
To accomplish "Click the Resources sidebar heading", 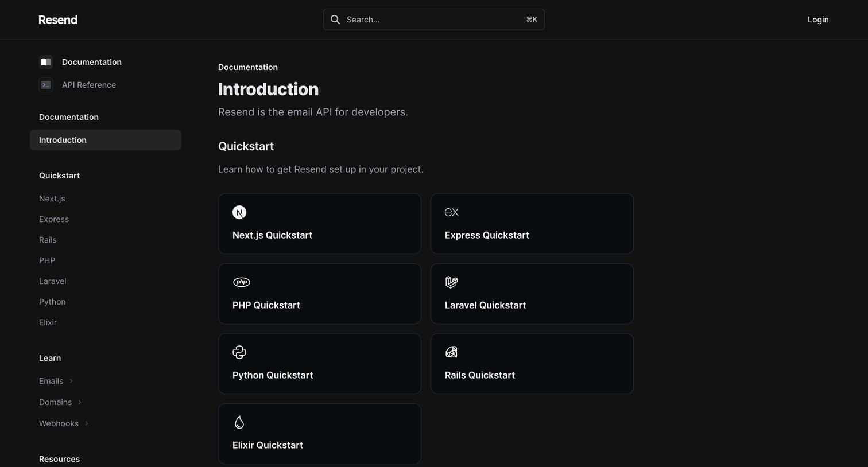I will (x=59, y=459).
